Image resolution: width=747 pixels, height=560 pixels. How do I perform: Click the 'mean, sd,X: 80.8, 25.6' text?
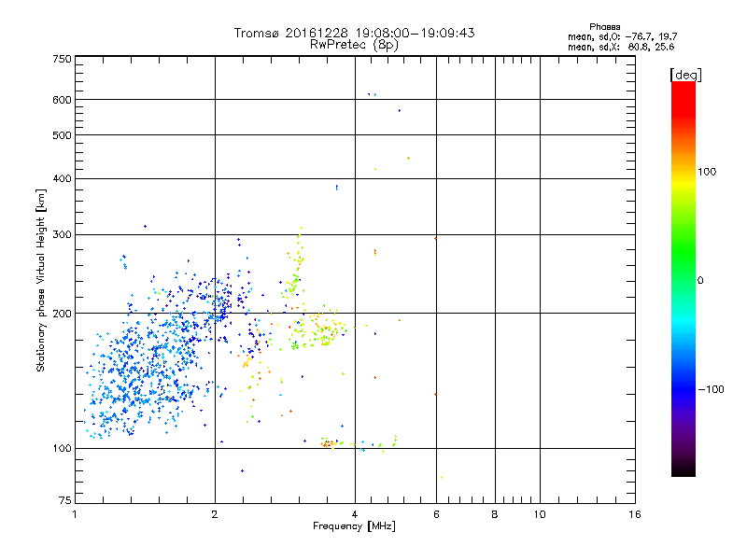[x=621, y=47]
